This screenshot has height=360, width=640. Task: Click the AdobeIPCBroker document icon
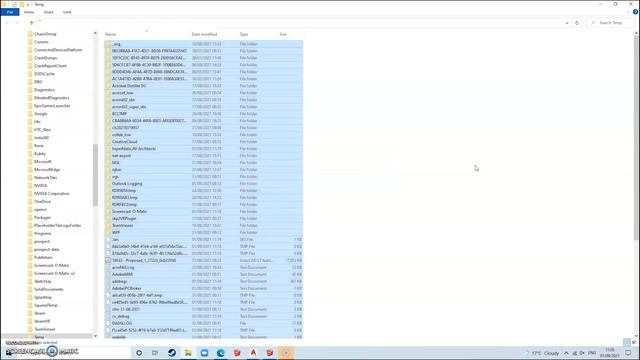108,288
